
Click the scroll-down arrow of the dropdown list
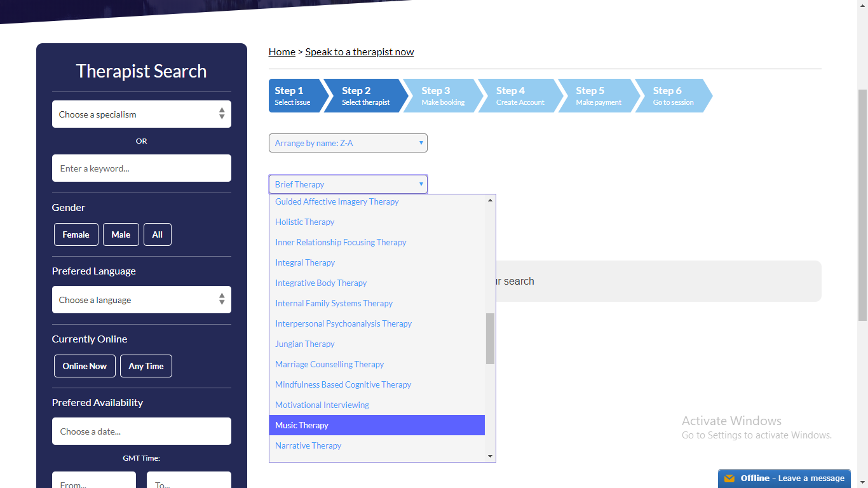click(x=490, y=456)
